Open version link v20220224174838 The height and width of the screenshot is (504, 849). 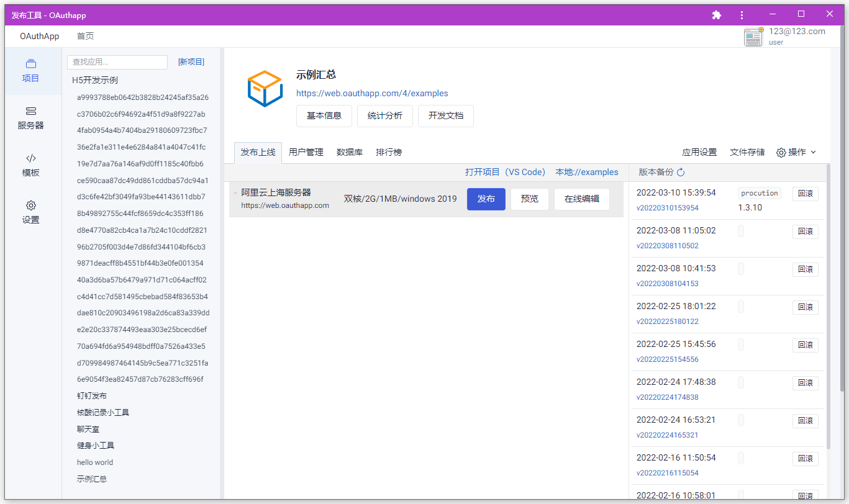[x=668, y=397]
